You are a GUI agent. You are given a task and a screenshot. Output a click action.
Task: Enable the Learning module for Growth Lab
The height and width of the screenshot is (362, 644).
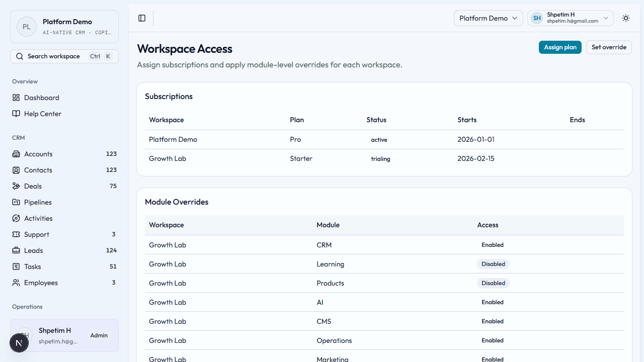click(493, 264)
